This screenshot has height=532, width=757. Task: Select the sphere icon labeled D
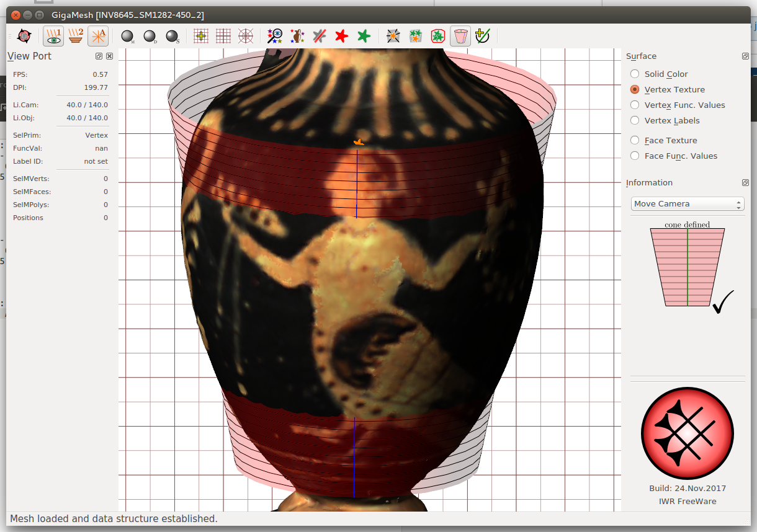[150, 37]
